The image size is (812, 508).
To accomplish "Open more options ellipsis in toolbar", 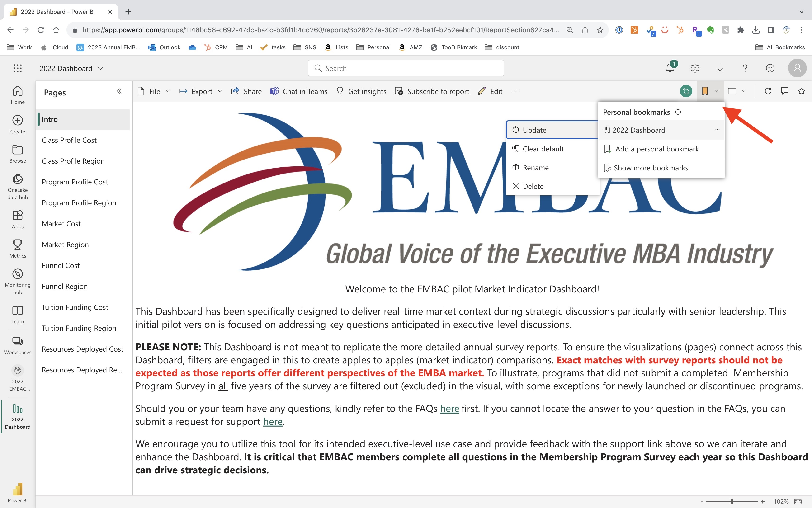I will click(516, 91).
